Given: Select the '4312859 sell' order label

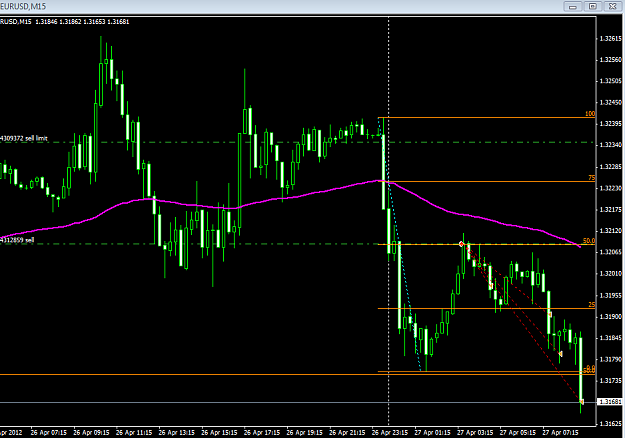Looking at the screenshot, I should (x=17, y=240).
